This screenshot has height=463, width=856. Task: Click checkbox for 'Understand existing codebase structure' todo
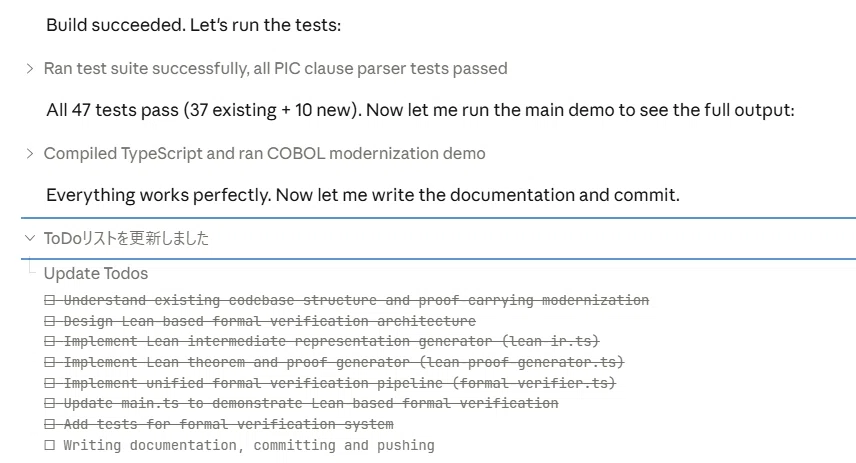click(x=50, y=300)
